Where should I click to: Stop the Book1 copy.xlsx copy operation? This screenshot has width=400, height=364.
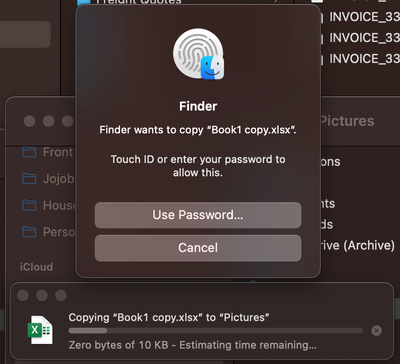click(x=377, y=330)
